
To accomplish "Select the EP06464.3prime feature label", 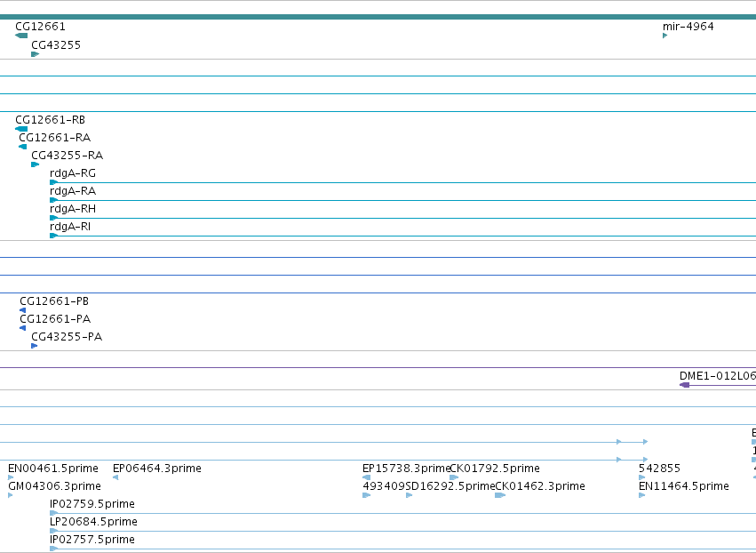I will 156,469.
